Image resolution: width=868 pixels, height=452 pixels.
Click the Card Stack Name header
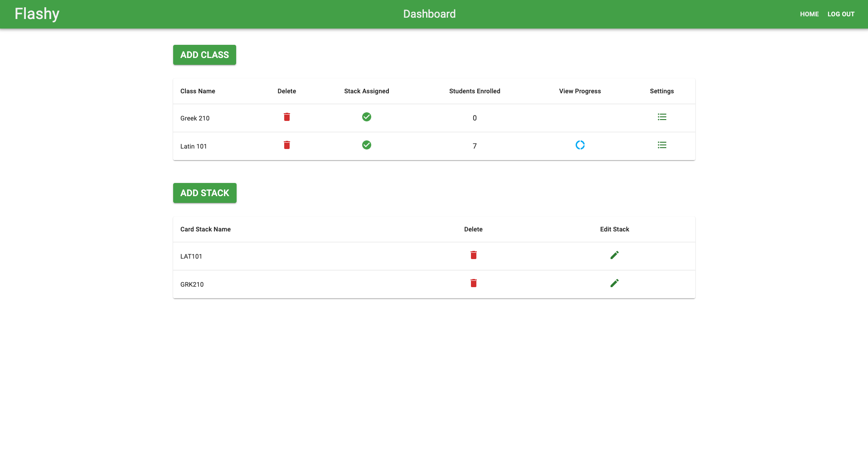pyautogui.click(x=205, y=229)
